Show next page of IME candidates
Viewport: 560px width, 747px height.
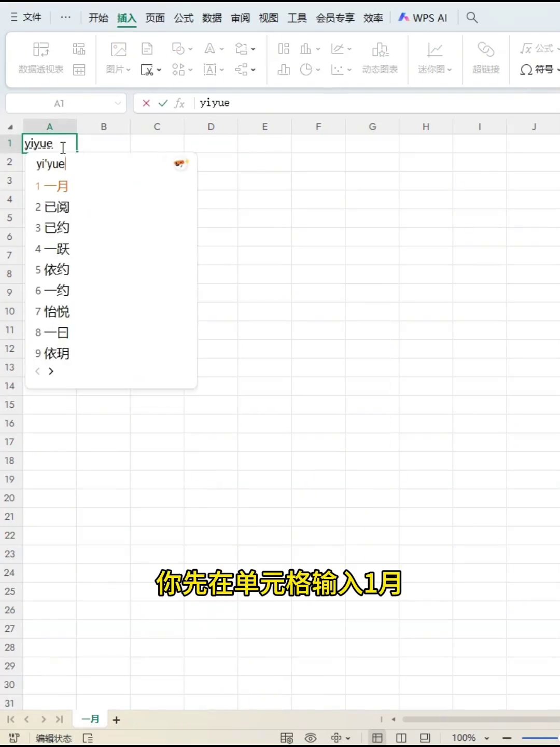pos(51,371)
